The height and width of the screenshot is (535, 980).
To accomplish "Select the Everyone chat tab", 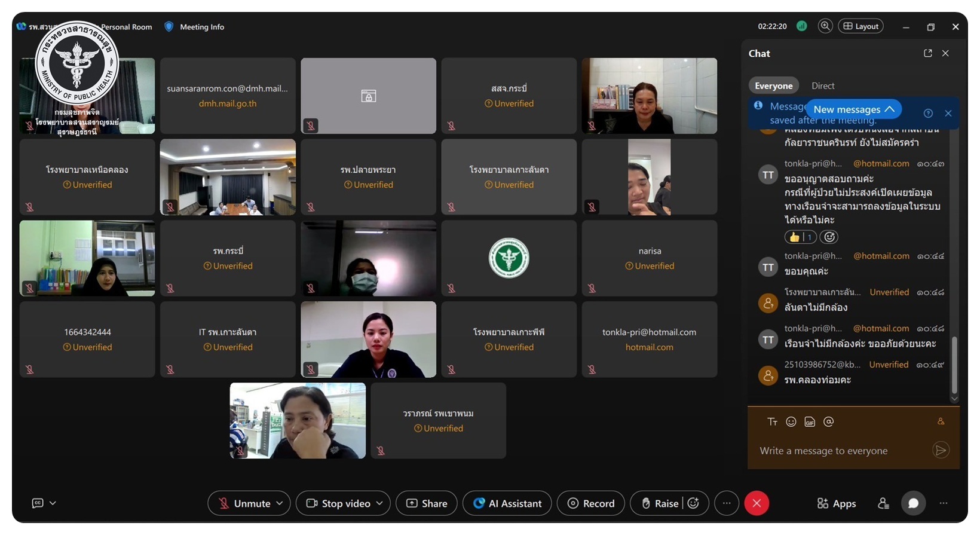I will tap(774, 85).
